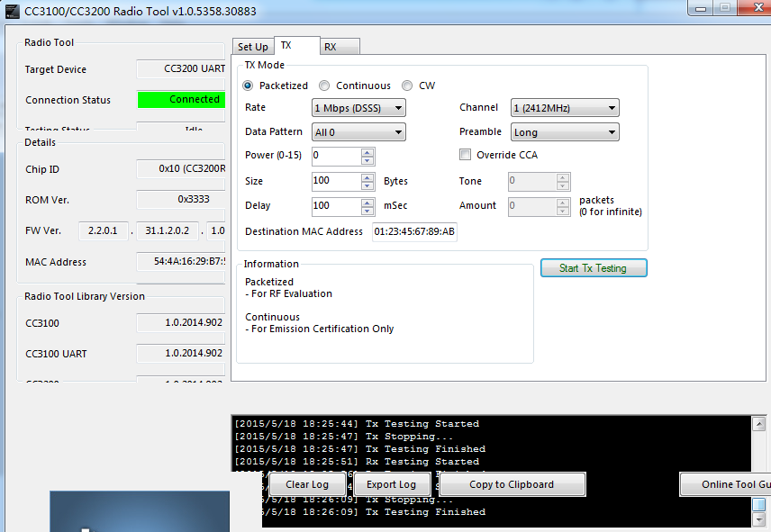The image size is (771, 532).
Task: Click the Size bytes input field
Action: (337, 181)
